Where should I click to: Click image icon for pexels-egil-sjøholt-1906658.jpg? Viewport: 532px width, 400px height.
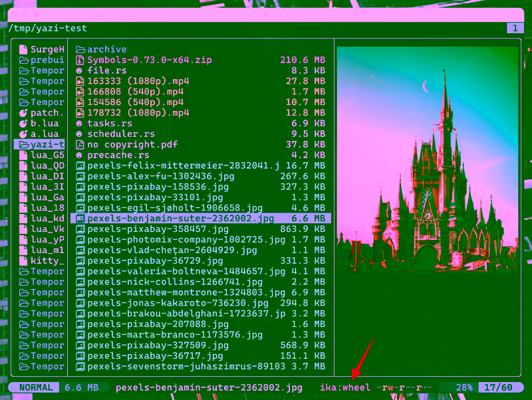click(x=80, y=208)
